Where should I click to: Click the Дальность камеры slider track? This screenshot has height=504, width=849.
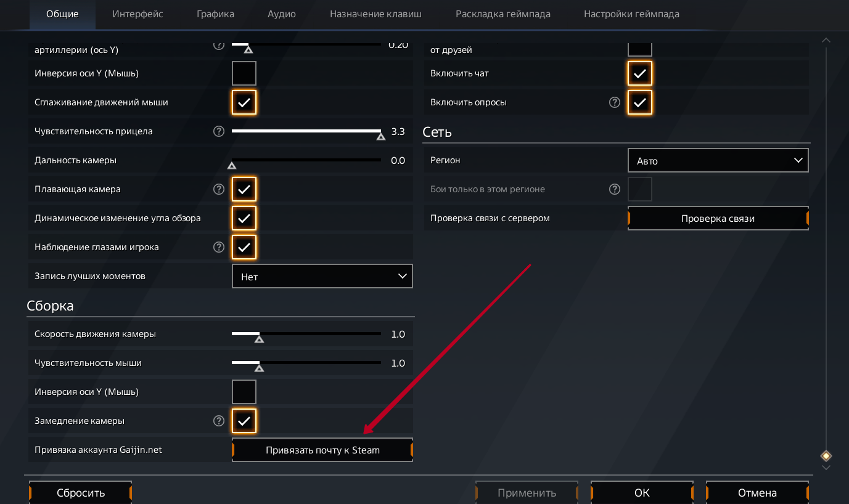point(306,161)
